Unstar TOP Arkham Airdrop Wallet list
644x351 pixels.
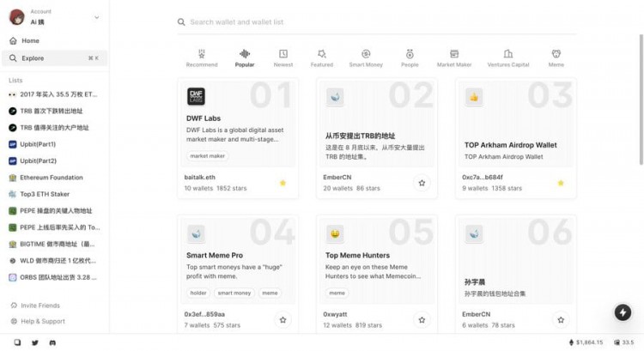561,183
